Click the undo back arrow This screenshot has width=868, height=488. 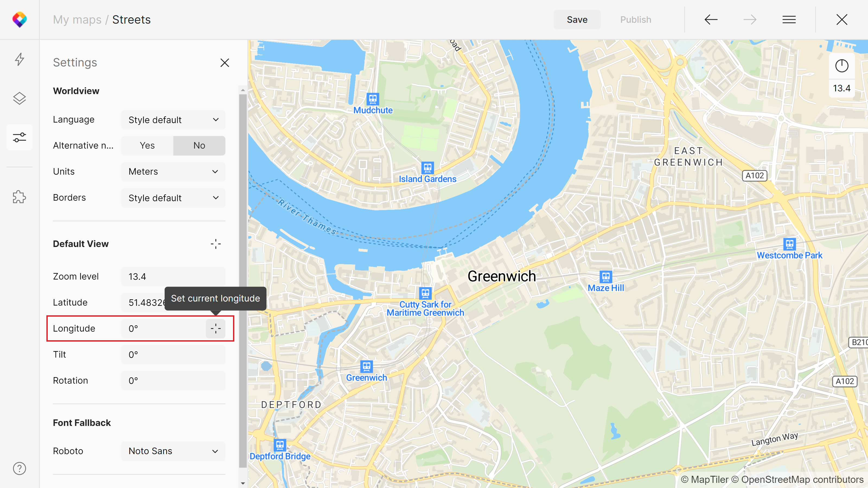(711, 20)
